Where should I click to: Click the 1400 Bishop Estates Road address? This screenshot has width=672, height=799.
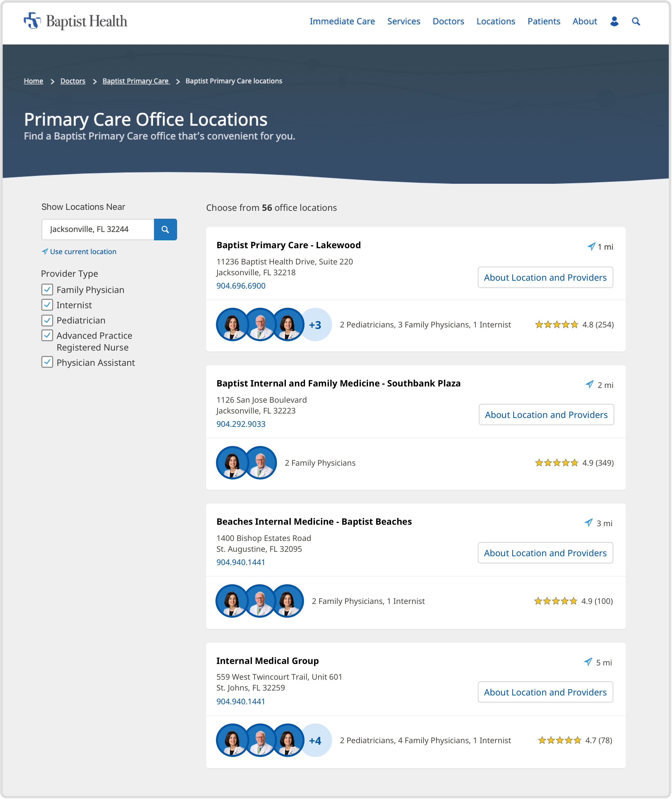tap(264, 544)
